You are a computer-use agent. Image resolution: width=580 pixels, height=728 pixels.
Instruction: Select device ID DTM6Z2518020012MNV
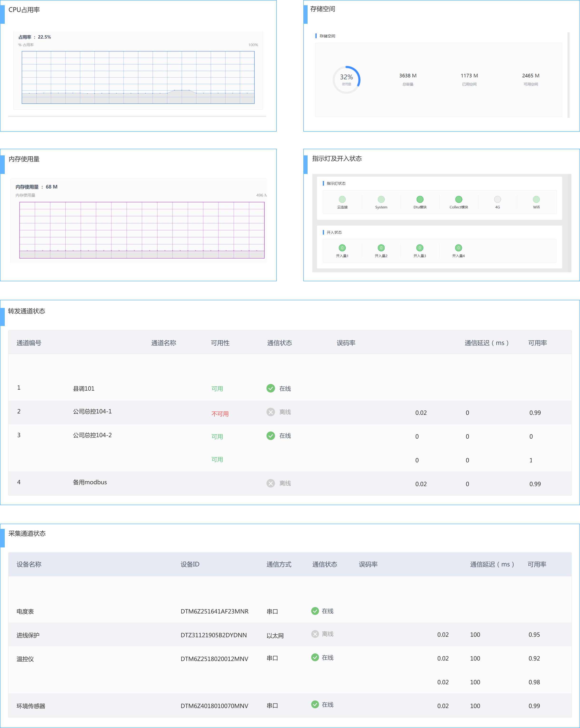[x=214, y=659]
